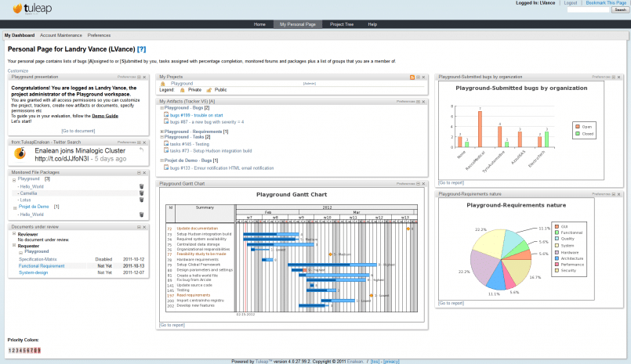Close the Submitted bugs by organization widget
This screenshot has height=364, width=631.
point(619,77)
